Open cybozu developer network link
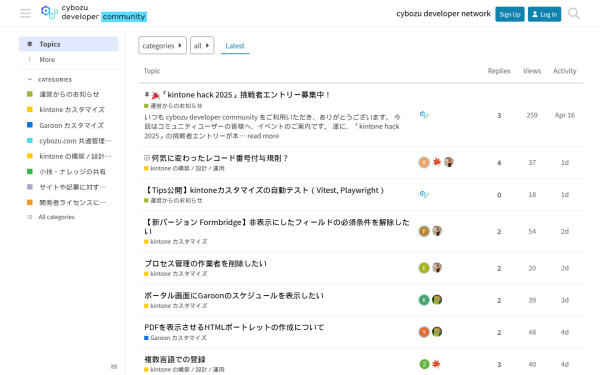The image size is (600, 375). pos(443,14)
